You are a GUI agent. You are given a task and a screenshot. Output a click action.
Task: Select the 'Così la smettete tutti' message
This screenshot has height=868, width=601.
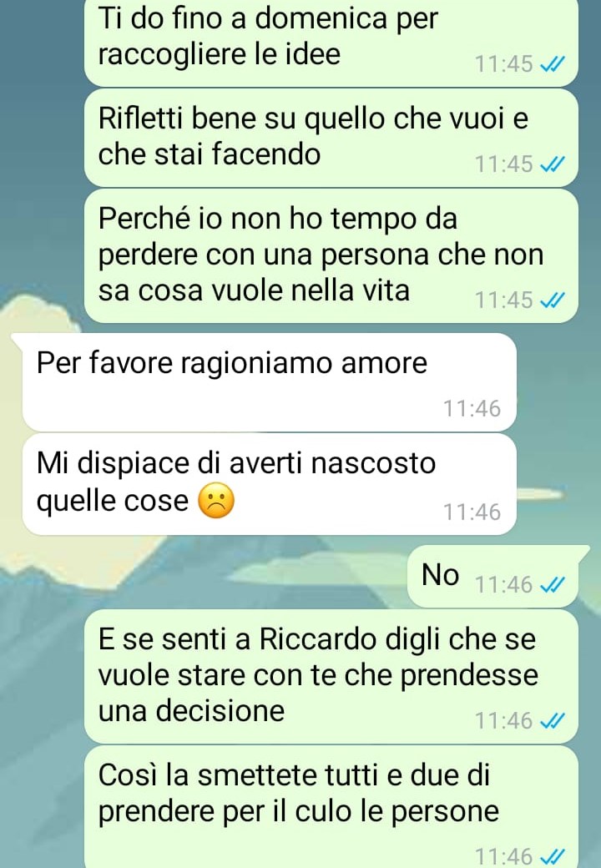[x=331, y=807]
